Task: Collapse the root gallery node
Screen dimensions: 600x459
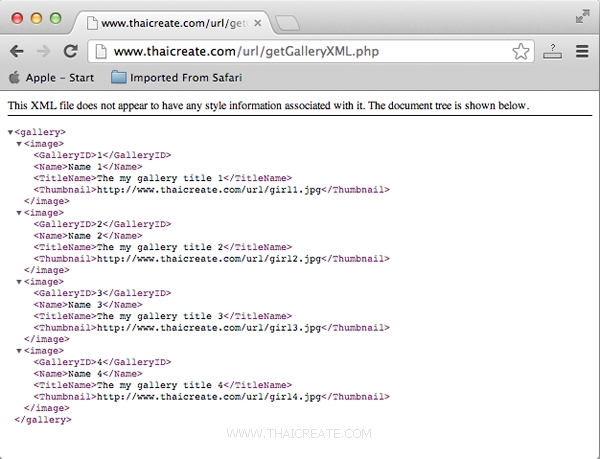Action: point(11,132)
